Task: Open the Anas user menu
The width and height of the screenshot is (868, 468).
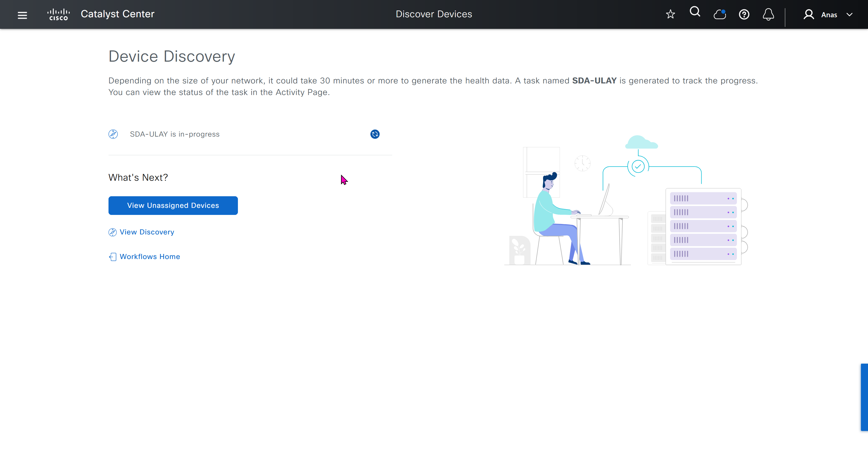Action: tap(829, 15)
